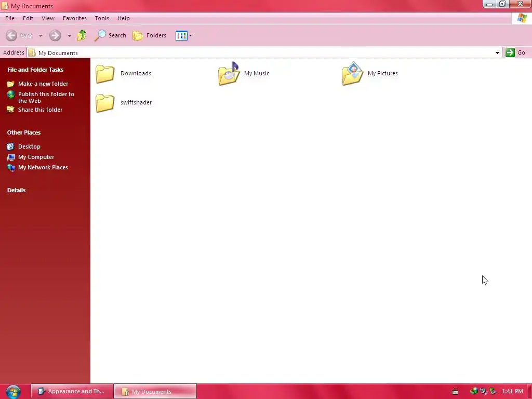Click the Windows flag logo icon

[522, 18]
